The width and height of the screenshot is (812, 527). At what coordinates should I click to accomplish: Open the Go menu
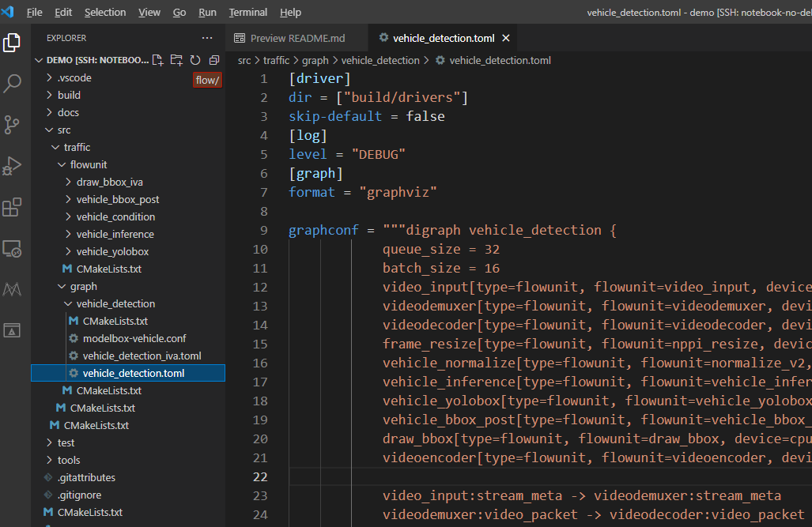(179, 12)
